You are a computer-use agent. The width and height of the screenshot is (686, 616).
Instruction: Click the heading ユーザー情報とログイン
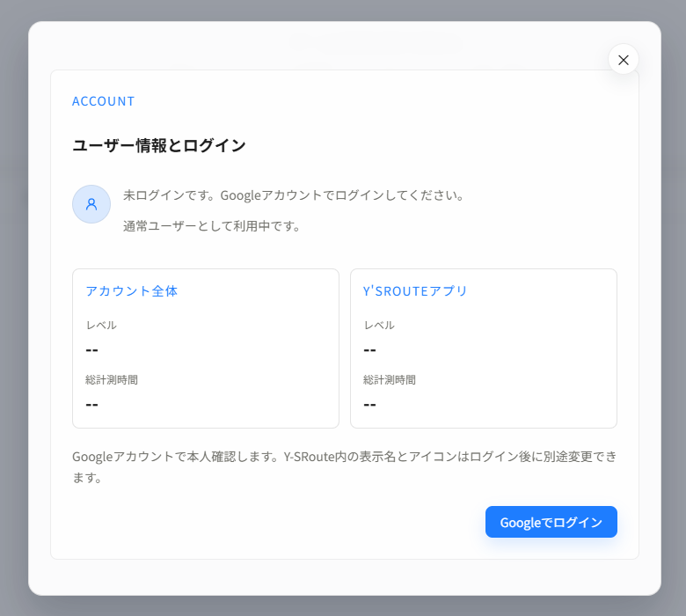point(159,145)
